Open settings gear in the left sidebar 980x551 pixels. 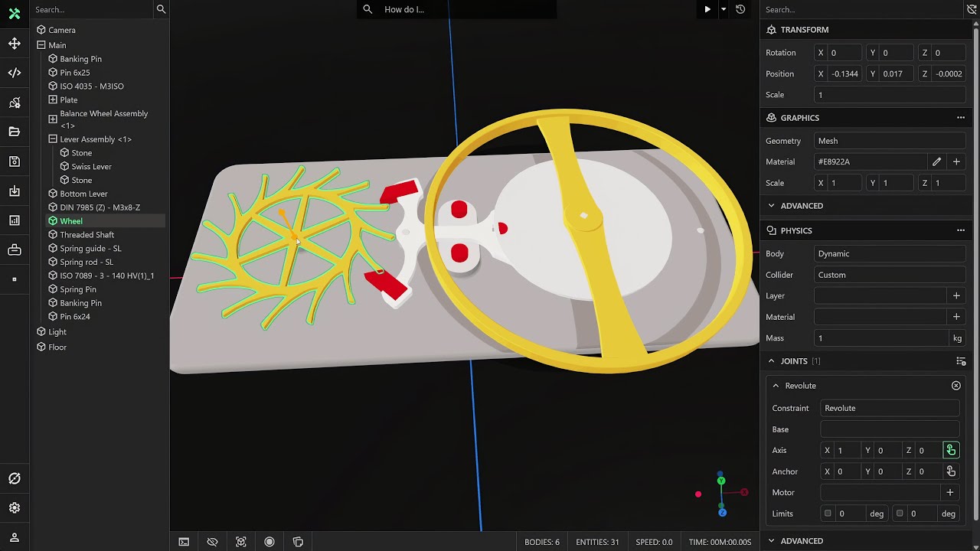point(15,507)
